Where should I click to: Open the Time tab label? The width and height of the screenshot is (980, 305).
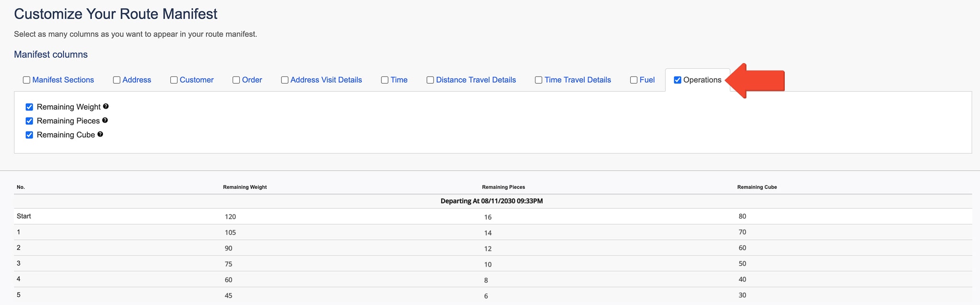[399, 80]
